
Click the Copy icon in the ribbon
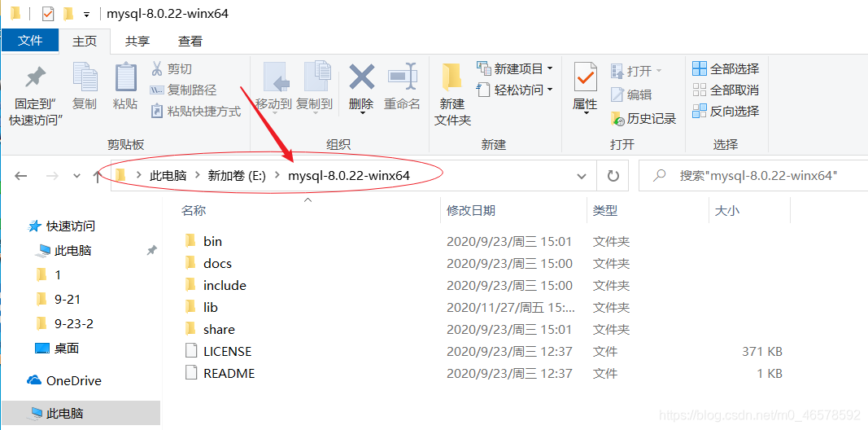85,77
